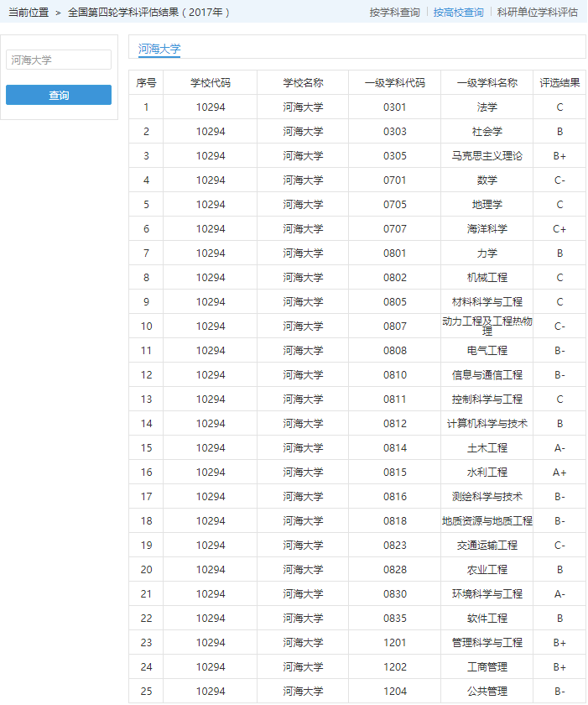Select the 工商管理 subject cell
588x705 pixels.
coord(487,666)
